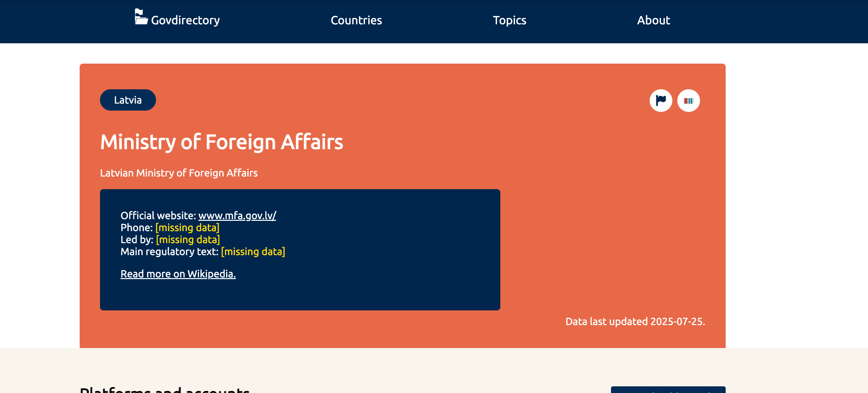868x393 pixels.
Task: Click the Led by missing data placeholder
Action: pos(188,239)
